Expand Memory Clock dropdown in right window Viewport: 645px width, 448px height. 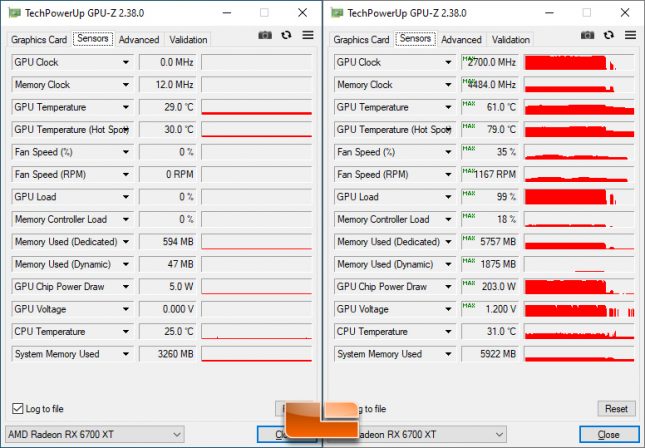(448, 85)
